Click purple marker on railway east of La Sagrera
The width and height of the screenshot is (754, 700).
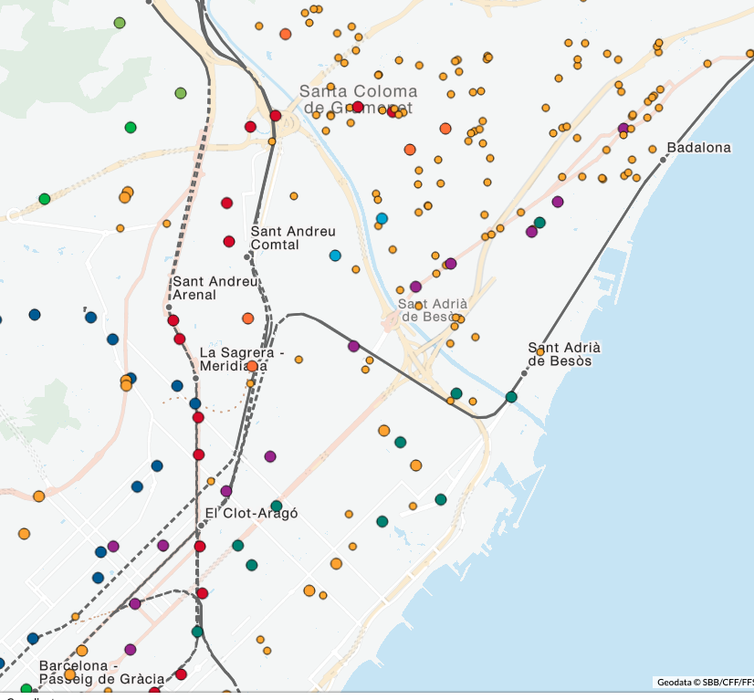pyautogui.click(x=353, y=346)
